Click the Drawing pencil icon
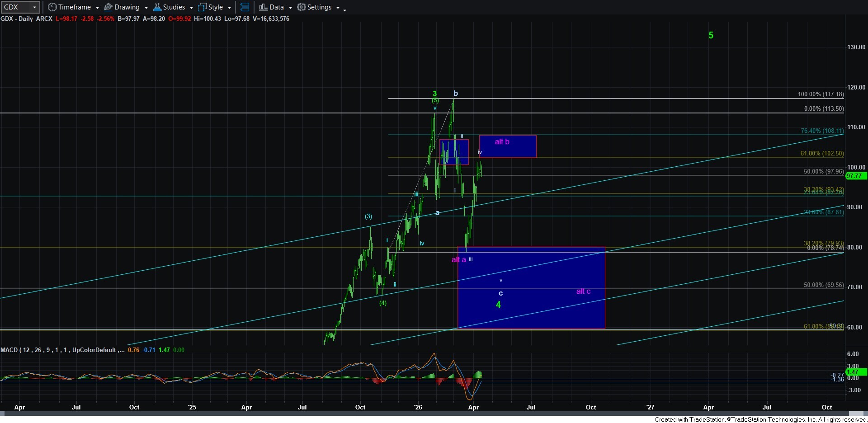 click(x=108, y=7)
